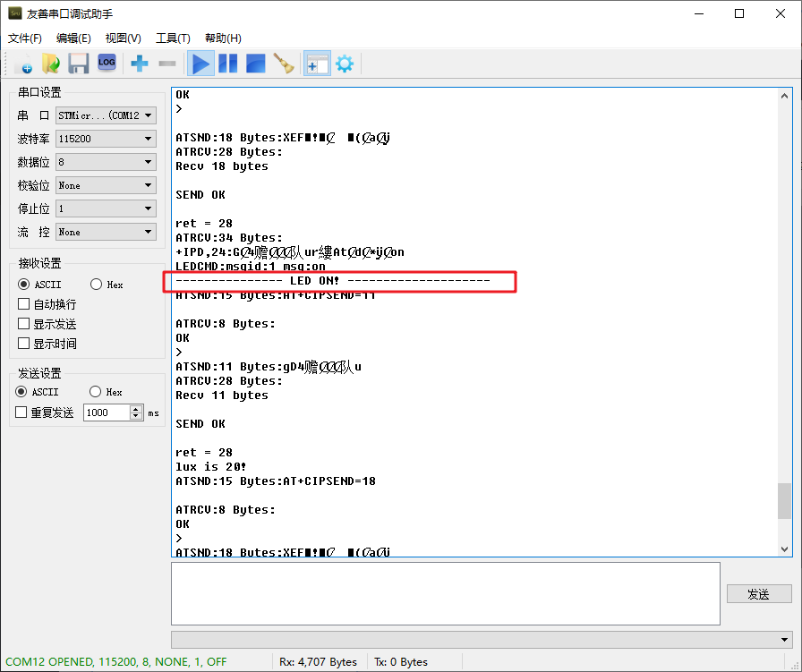Expand the 数据位 dropdown
The image size is (802, 672).
coord(106,162)
